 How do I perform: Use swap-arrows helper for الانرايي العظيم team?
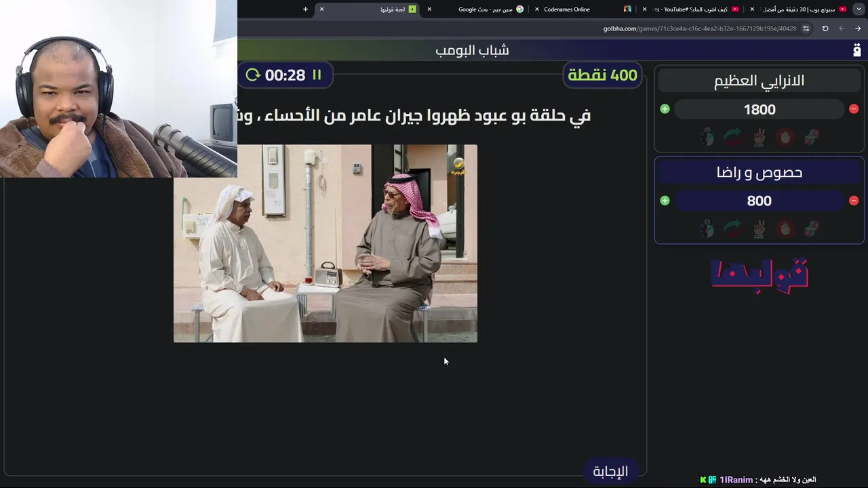point(733,138)
